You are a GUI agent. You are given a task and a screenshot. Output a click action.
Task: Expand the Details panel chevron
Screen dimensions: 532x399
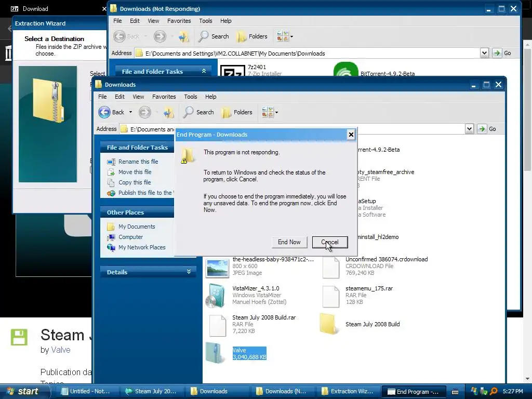189,272
